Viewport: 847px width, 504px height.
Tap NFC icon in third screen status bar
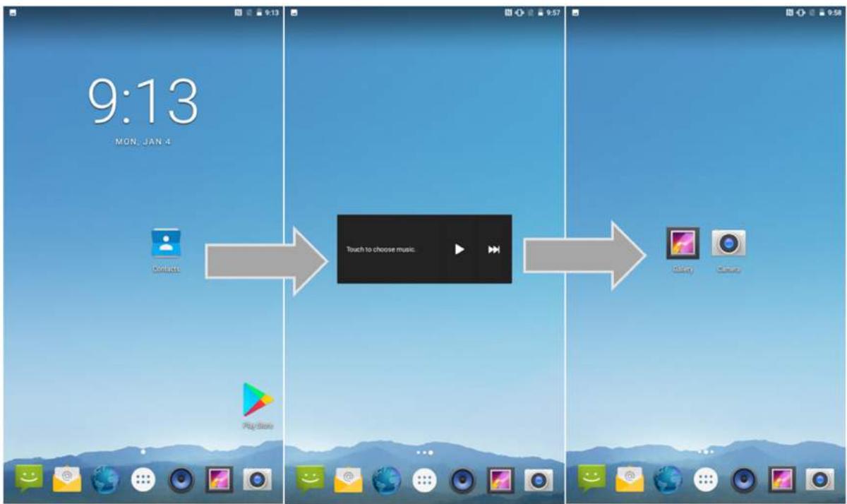791,13
